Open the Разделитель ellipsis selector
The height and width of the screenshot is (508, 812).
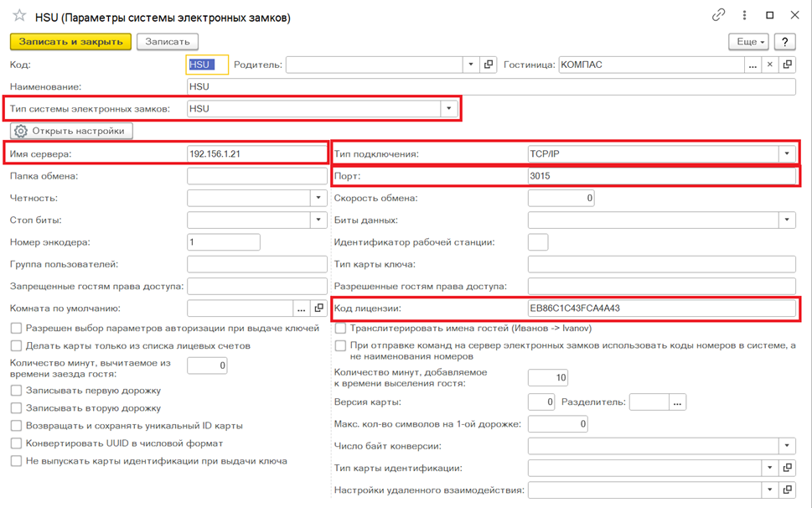tap(677, 402)
